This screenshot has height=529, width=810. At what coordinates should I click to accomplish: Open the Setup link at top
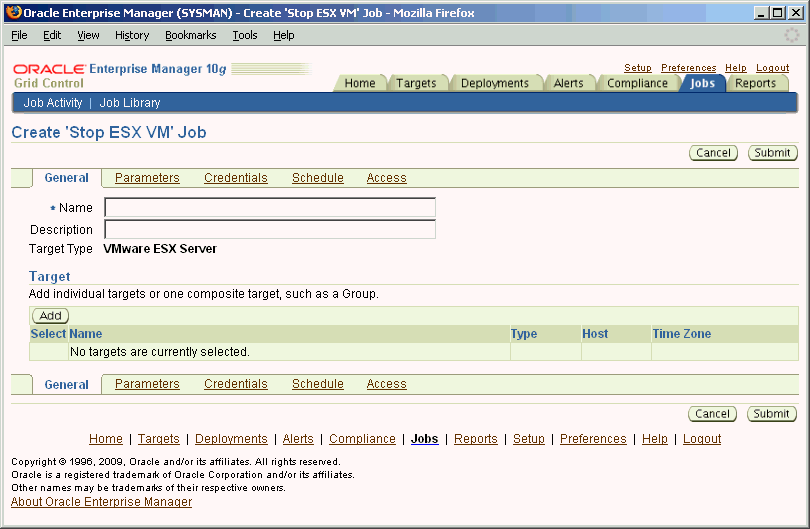click(x=638, y=68)
